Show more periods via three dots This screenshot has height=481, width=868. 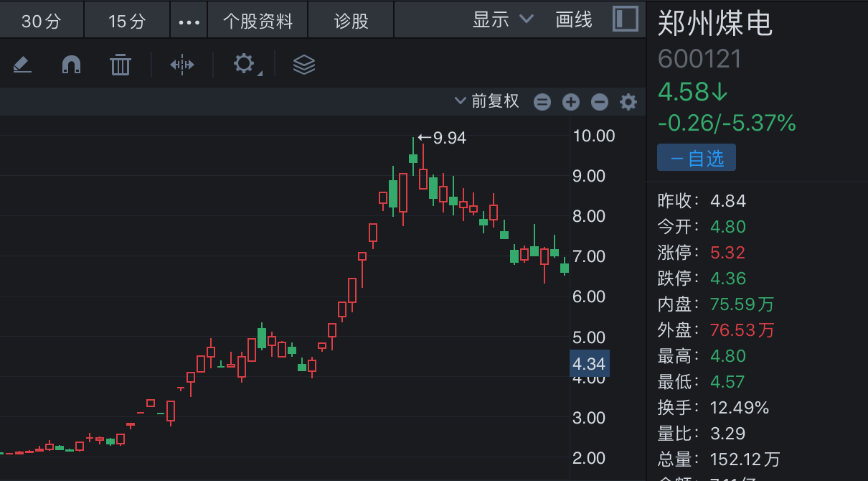pyautogui.click(x=189, y=22)
